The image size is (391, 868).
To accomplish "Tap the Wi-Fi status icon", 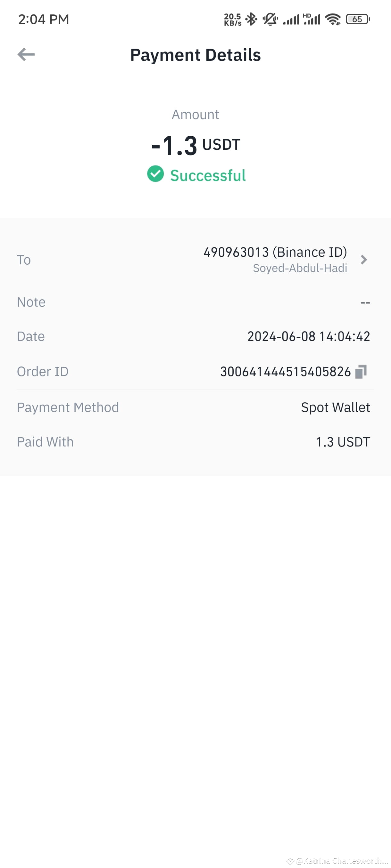I will 333,19.
